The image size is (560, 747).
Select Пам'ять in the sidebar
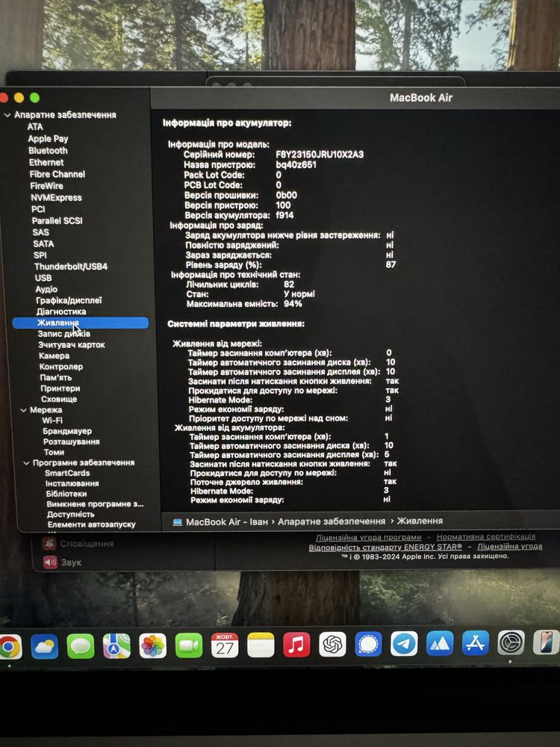tap(56, 378)
